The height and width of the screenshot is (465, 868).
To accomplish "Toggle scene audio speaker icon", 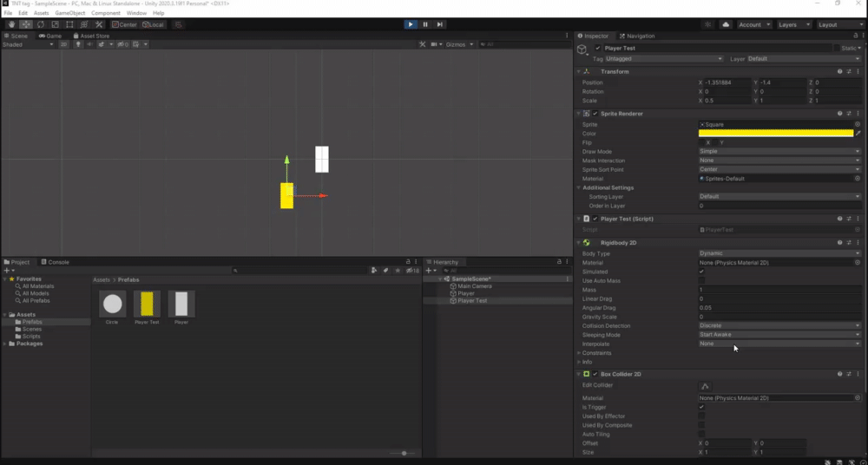I will tap(89, 44).
